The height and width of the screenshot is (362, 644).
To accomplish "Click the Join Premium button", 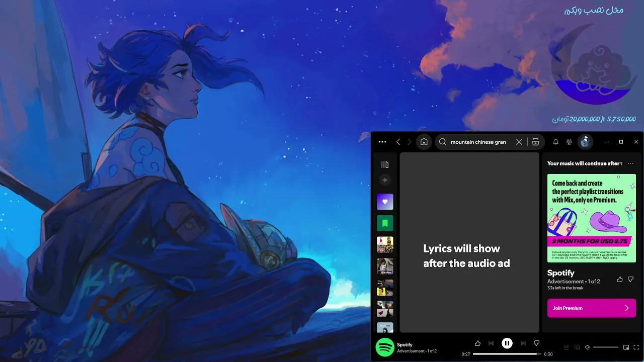I will pos(592,308).
